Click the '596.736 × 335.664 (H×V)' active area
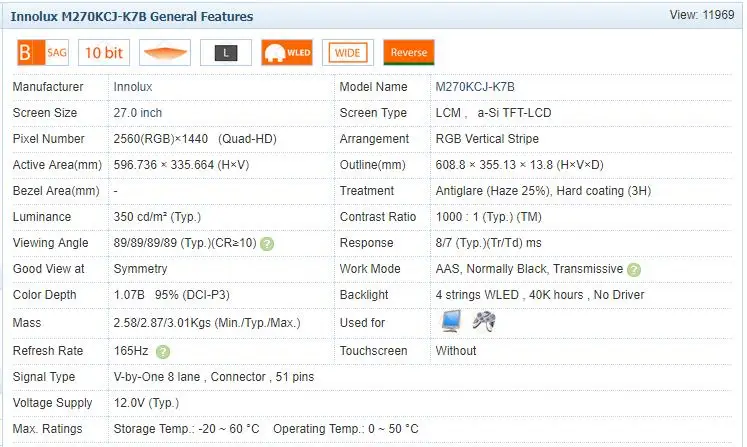The image size is (747, 447). pos(182,165)
